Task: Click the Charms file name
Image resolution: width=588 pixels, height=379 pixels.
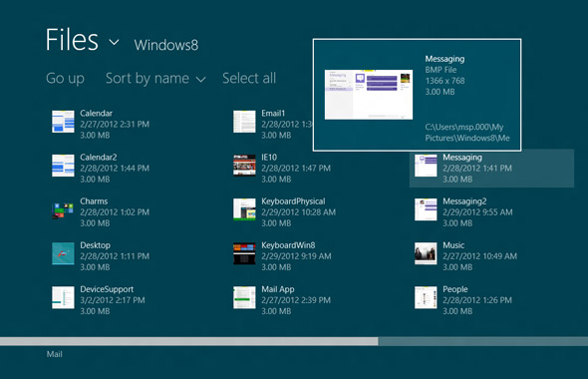Action: pyautogui.click(x=94, y=200)
